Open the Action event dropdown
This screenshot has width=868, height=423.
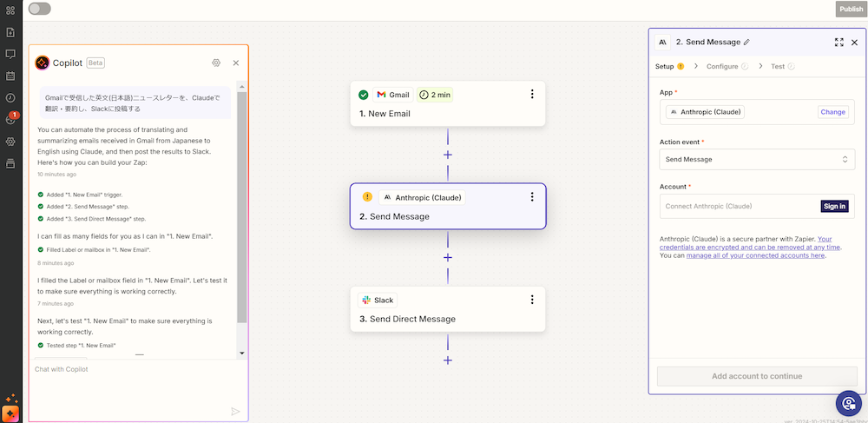click(757, 160)
